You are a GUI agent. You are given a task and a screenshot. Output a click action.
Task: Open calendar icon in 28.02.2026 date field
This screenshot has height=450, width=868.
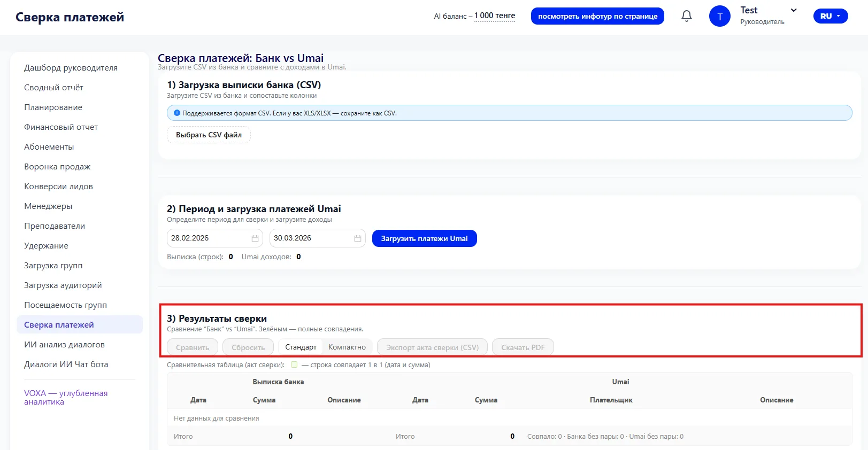coord(255,238)
